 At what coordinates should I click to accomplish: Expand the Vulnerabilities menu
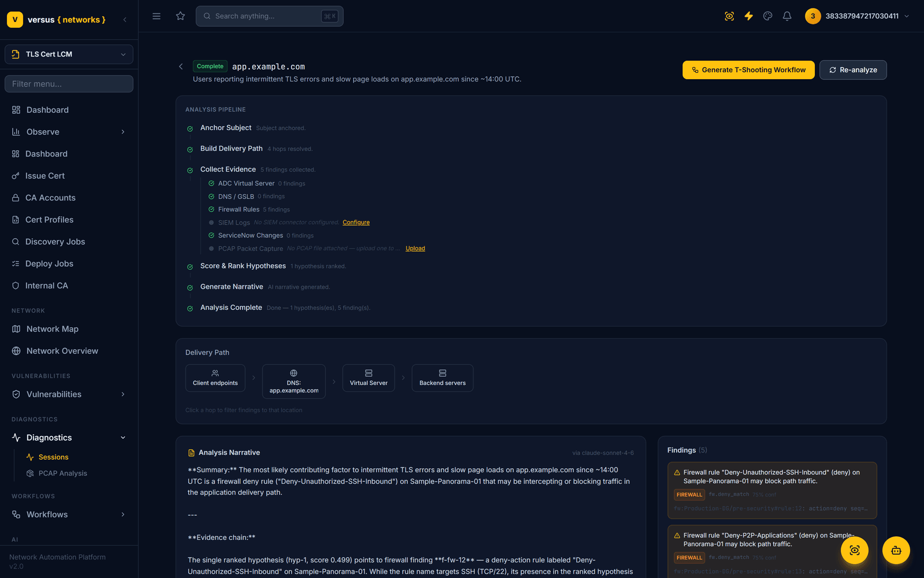(69, 394)
